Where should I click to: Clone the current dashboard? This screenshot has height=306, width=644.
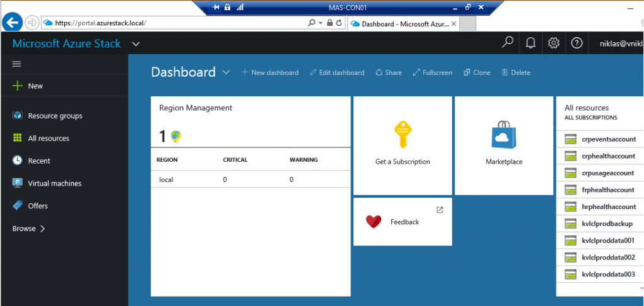477,72
